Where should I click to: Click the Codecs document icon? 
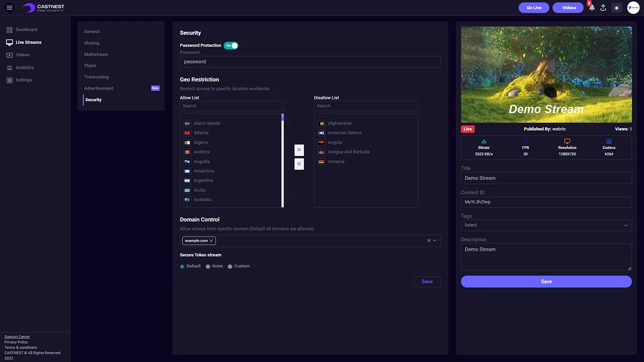(609, 142)
